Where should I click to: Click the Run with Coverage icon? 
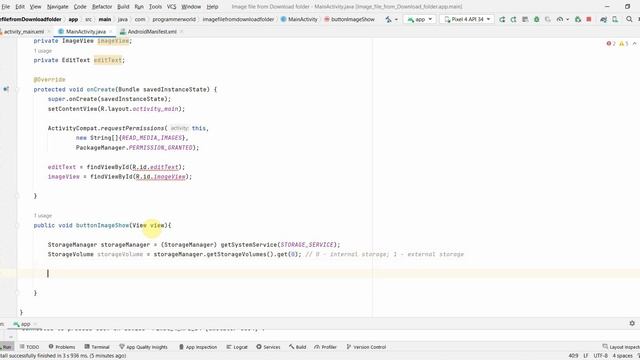pos(548,19)
